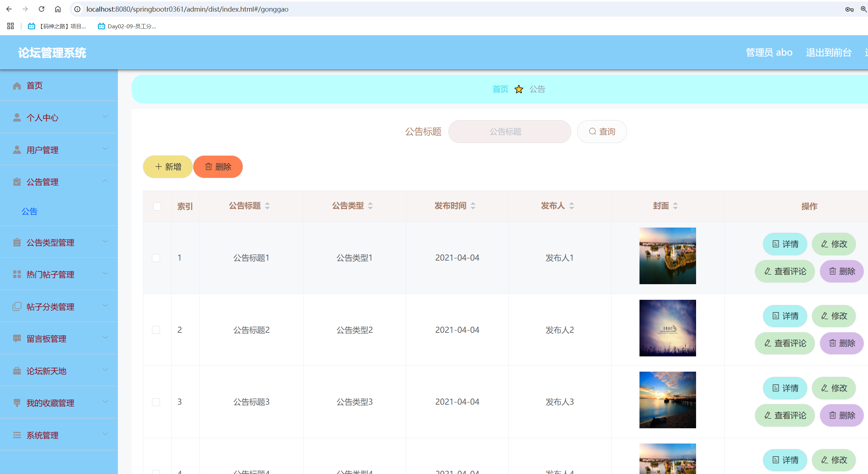Open the 【码神之路】项目 bookmark
868x474 pixels.
click(x=57, y=26)
